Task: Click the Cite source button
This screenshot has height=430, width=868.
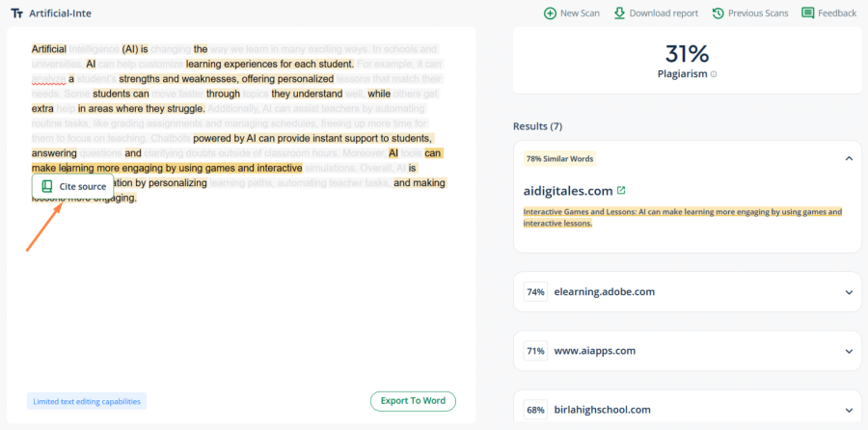Action: 72,186
